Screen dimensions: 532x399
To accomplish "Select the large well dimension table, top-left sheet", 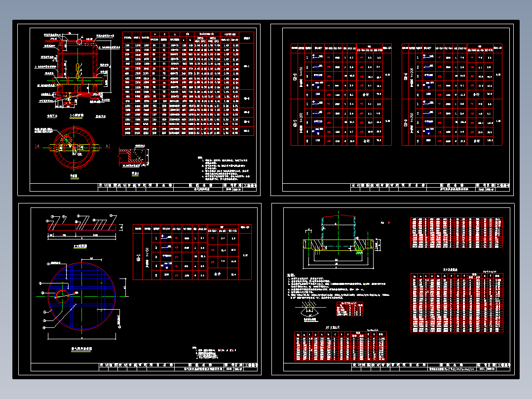I will pos(189,84).
